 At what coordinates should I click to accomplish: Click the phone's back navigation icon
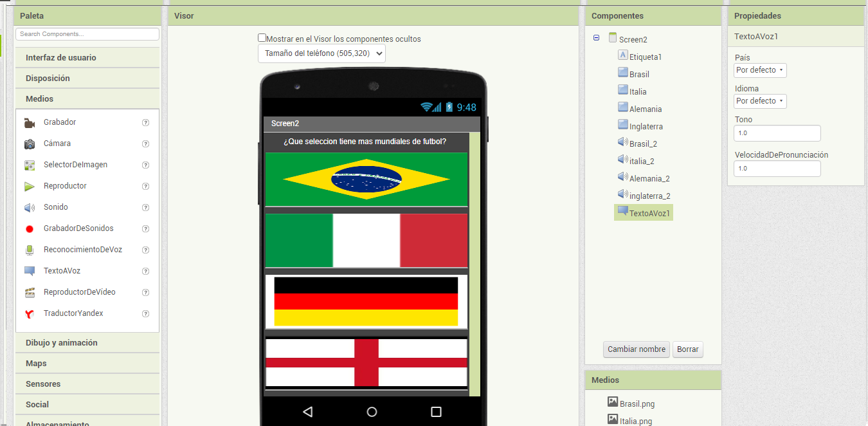(x=307, y=412)
